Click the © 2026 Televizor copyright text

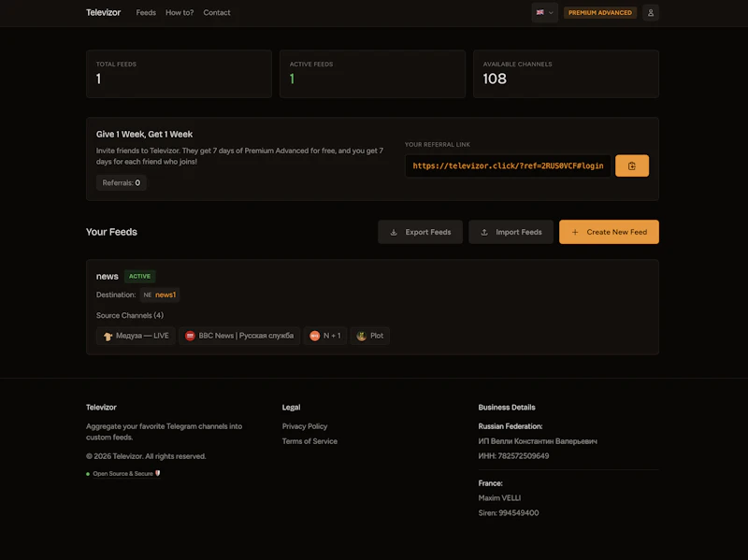(146, 456)
